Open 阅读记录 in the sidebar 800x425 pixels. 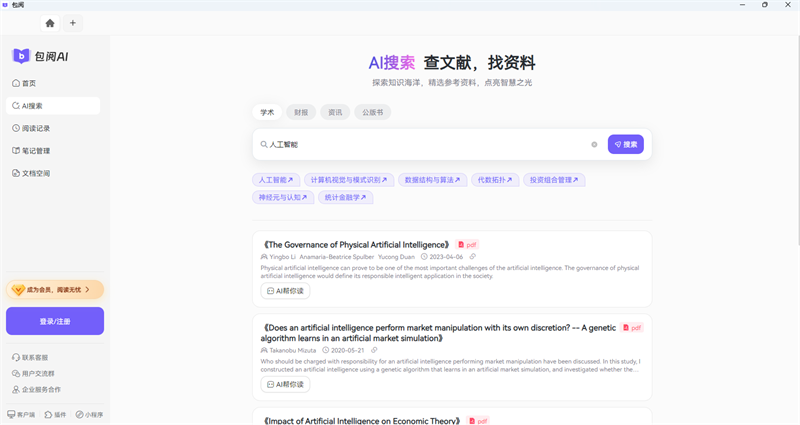pos(35,128)
